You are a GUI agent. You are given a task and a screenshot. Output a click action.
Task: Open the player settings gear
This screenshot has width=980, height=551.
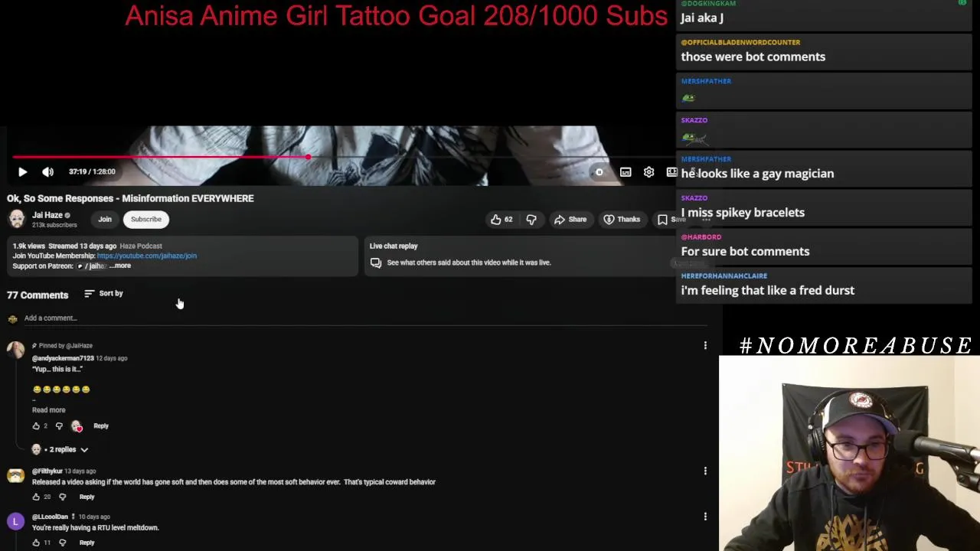[648, 172]
